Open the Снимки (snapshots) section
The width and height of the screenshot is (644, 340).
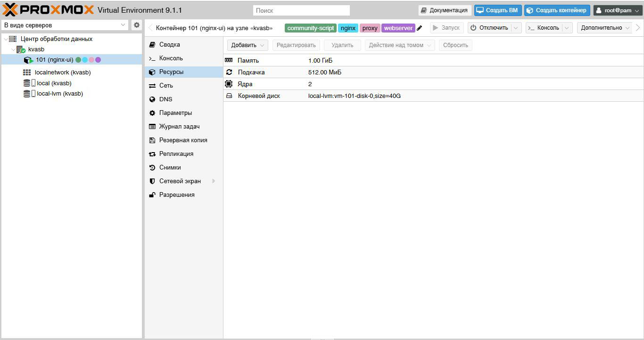[x=170, y=168]
